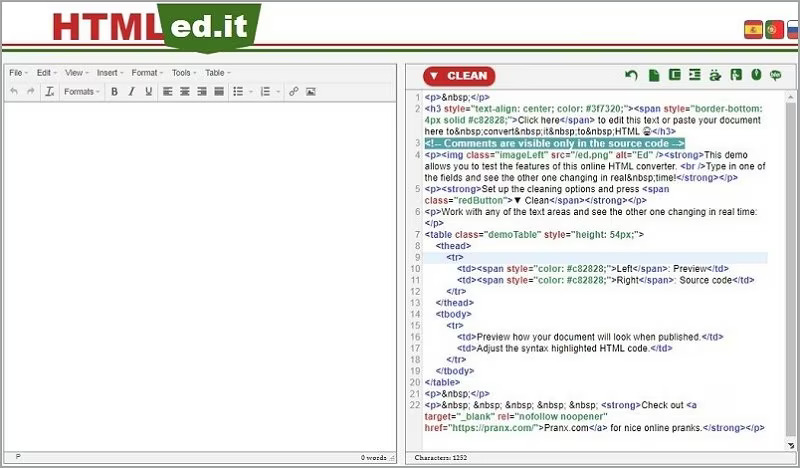Image resolution: width=800 pixels, height=468 pixels.
Task: Click the green undo arrow in source toolbar
Action: click(x=632, y=76)
